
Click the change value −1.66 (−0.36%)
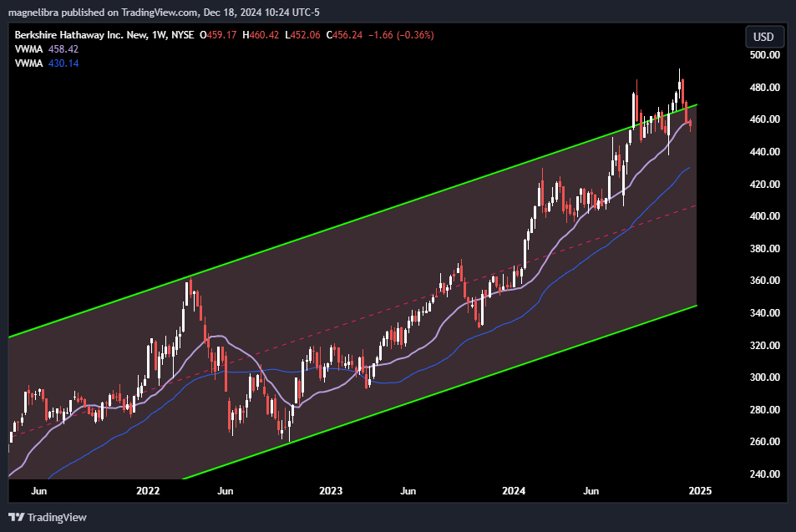point(401,35)
